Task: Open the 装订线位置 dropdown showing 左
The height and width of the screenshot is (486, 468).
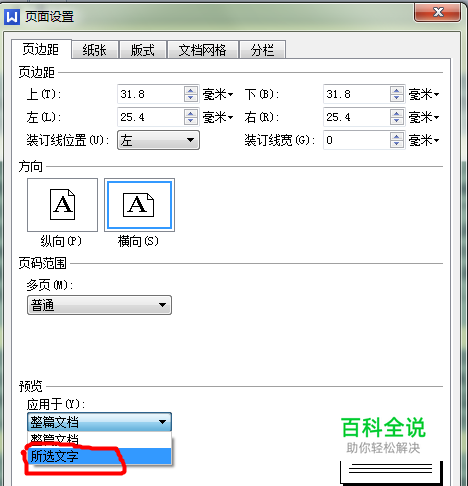Action: point(158,140)
